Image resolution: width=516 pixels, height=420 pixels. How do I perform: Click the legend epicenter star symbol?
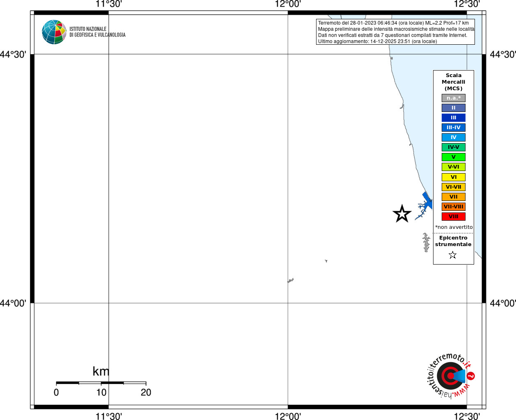click(452, 255)
